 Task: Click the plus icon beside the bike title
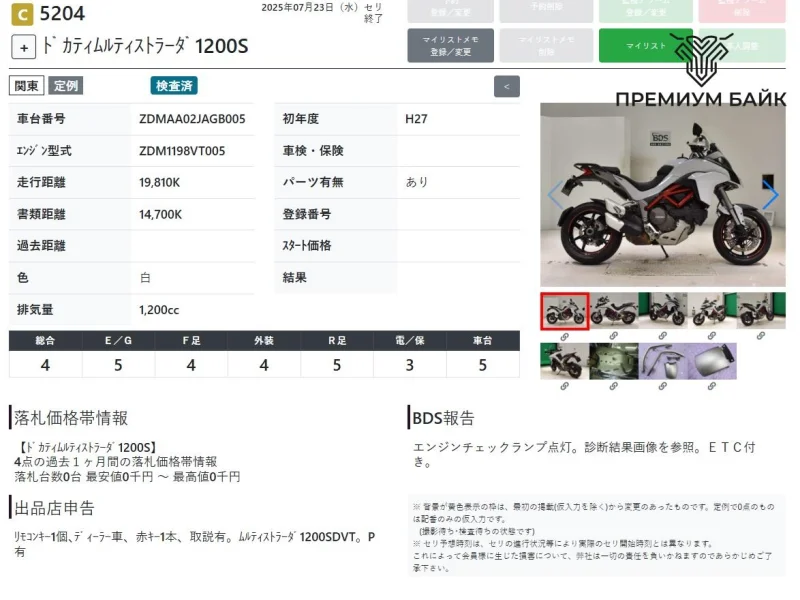[25, 47]
